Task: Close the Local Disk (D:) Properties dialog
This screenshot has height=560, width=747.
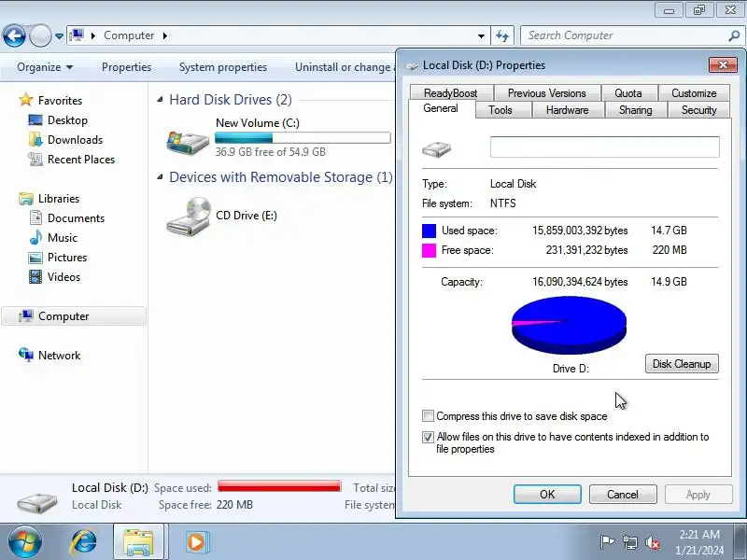Action: (723, 64)
